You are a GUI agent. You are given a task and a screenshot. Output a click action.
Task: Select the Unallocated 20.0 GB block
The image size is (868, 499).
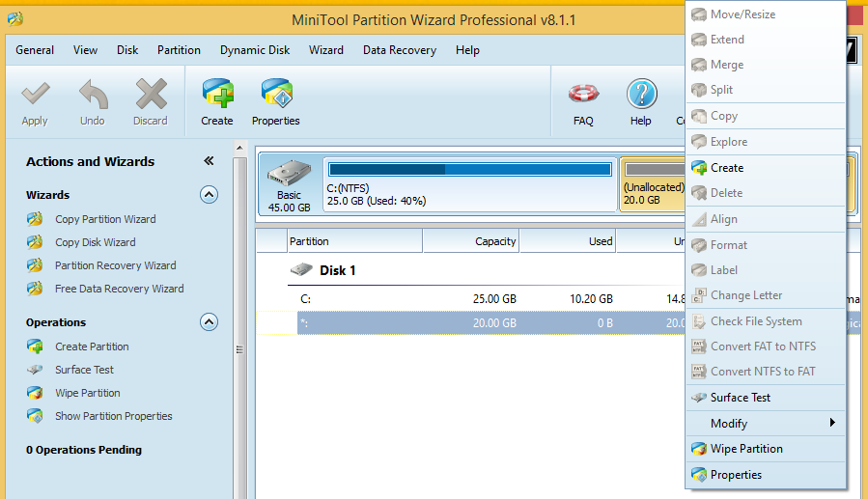[653, 184]
